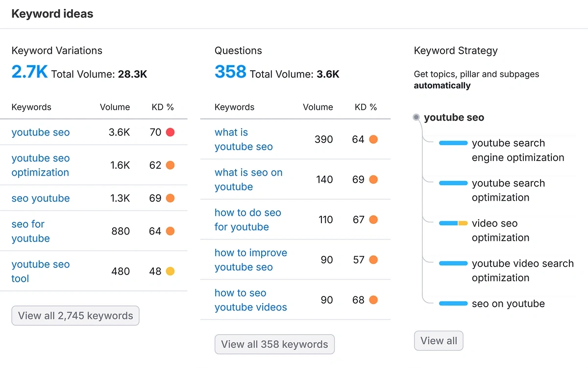Click the Questions section heading
588x368 pixels.
point(238,51)
